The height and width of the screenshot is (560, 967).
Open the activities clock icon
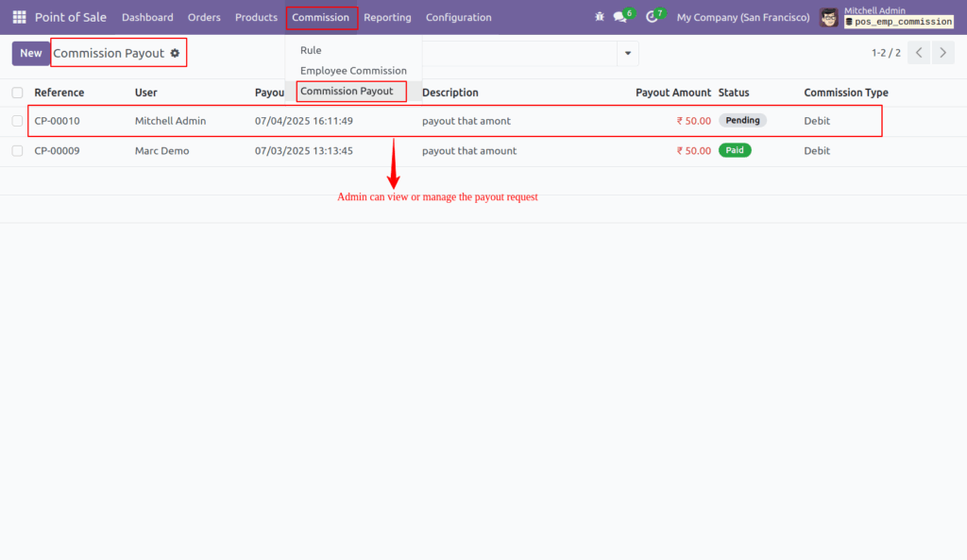pyautogui.click(x=653, y=17)
